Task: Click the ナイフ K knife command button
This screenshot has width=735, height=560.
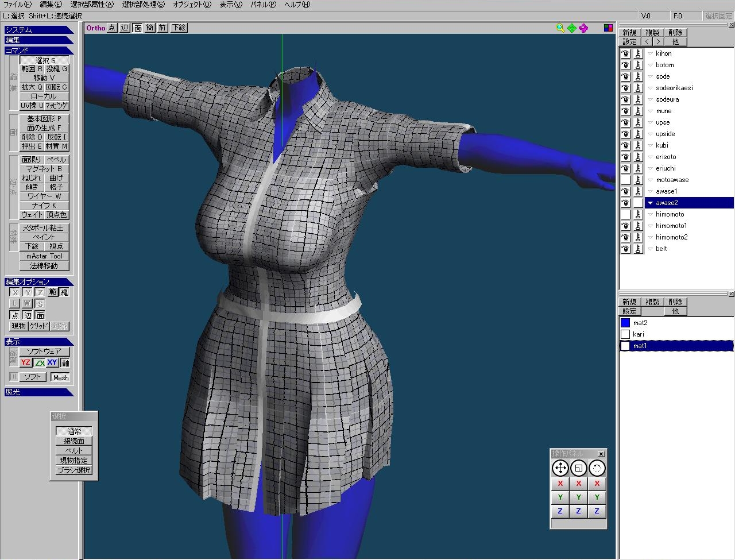Action: point(44,205)
